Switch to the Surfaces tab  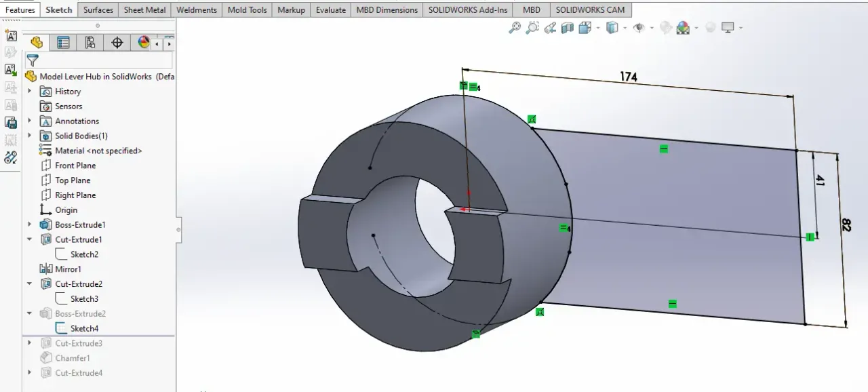pyautogui.click(x=98, y=10)
